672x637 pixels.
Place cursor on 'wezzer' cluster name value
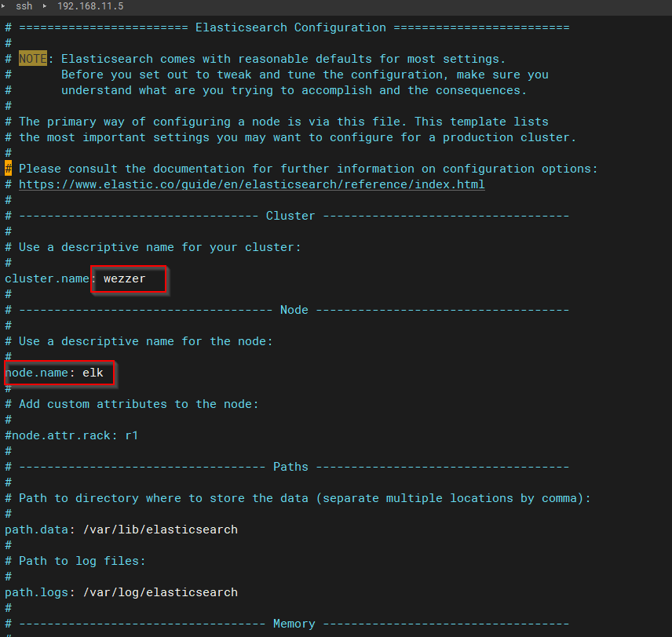[124, 278]
